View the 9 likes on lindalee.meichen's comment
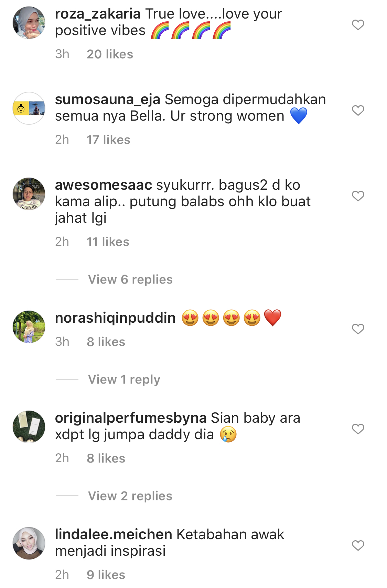387x588 pixels. click(x=106, y=575)
